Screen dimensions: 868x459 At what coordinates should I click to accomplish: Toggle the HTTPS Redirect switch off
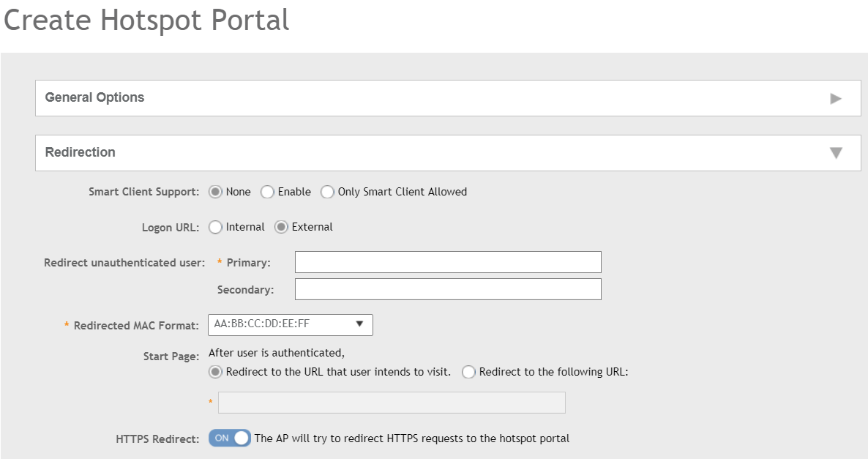(230, 438)
